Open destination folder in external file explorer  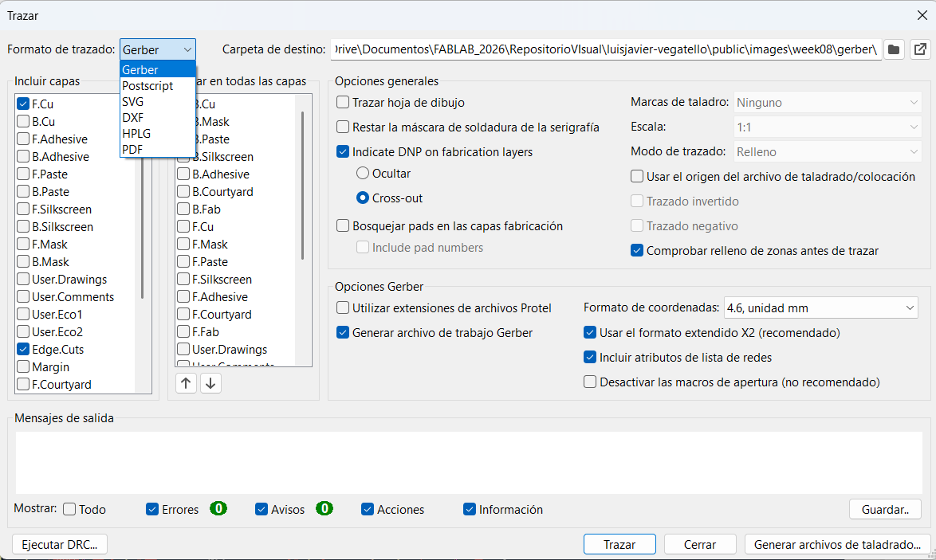920,49
